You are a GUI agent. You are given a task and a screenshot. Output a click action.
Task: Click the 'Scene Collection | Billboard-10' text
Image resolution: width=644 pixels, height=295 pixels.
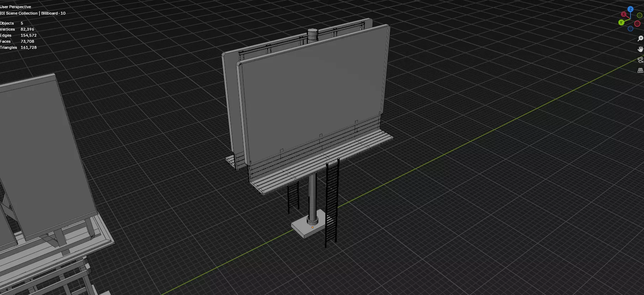tap(36, 13)
